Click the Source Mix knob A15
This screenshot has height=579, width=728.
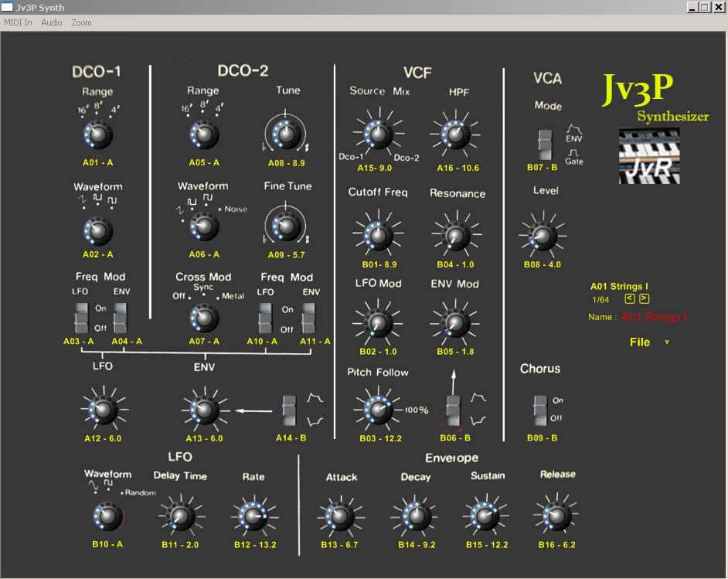pos(378,135)
